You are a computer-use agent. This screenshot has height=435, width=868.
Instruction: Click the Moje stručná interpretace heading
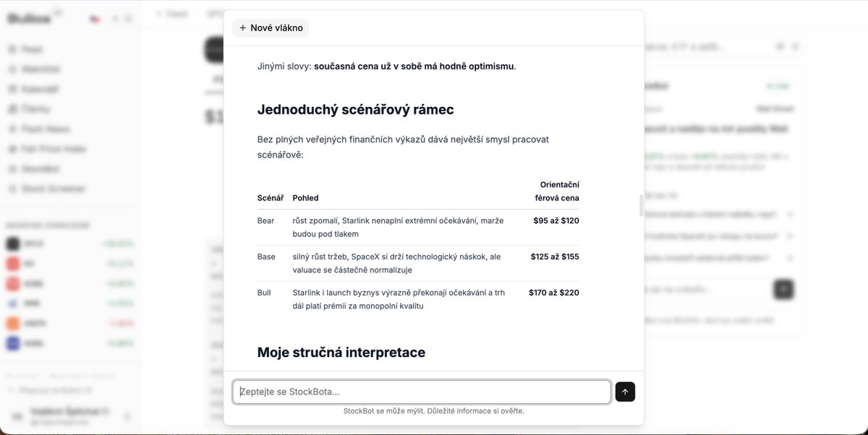341,353
